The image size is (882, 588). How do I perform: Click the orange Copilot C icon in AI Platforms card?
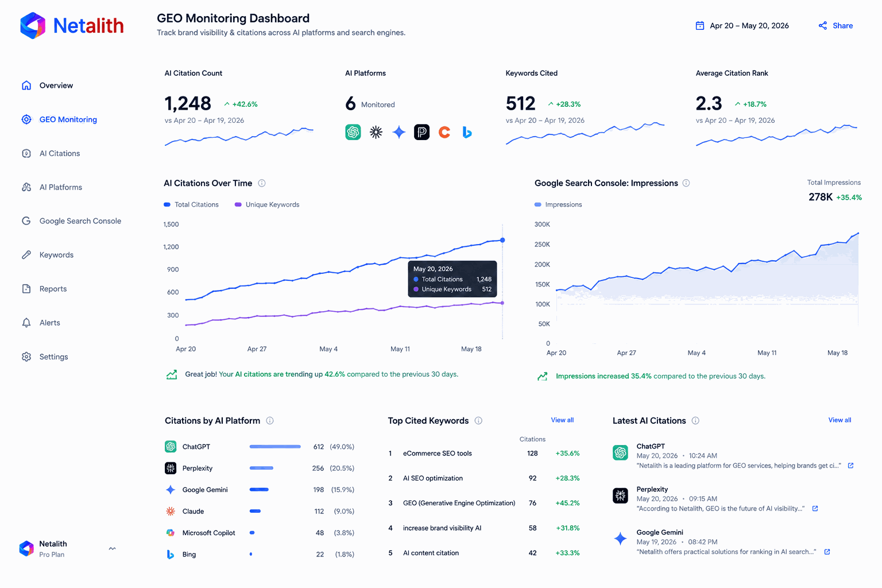coord(444,132)
